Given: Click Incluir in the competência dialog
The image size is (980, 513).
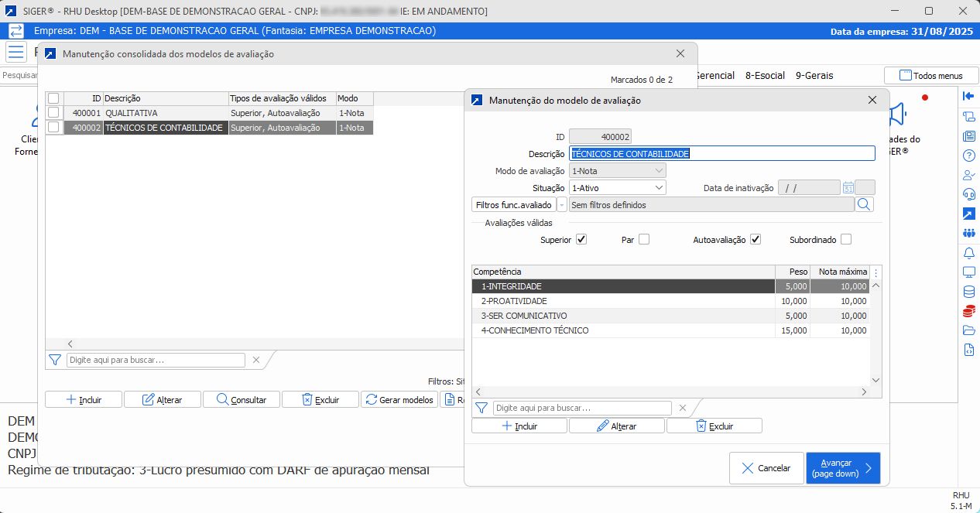Looking at the screenshot, I should point(519,426).
